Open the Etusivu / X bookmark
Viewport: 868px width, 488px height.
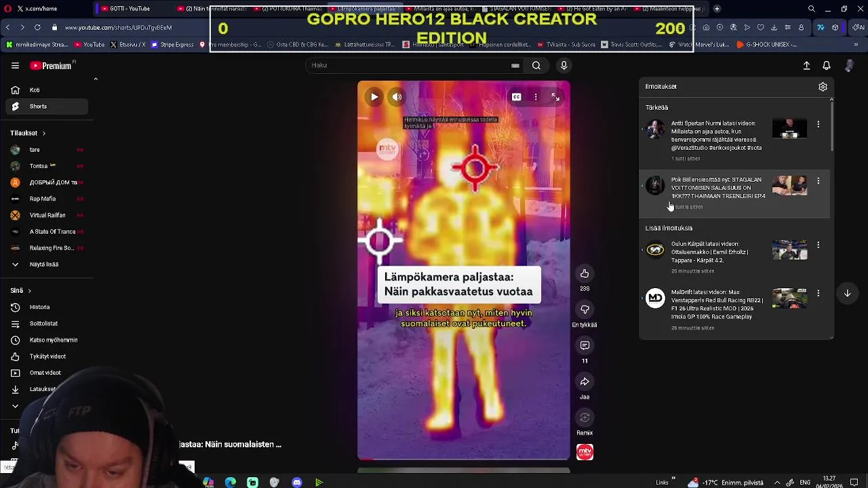point(127,45)
